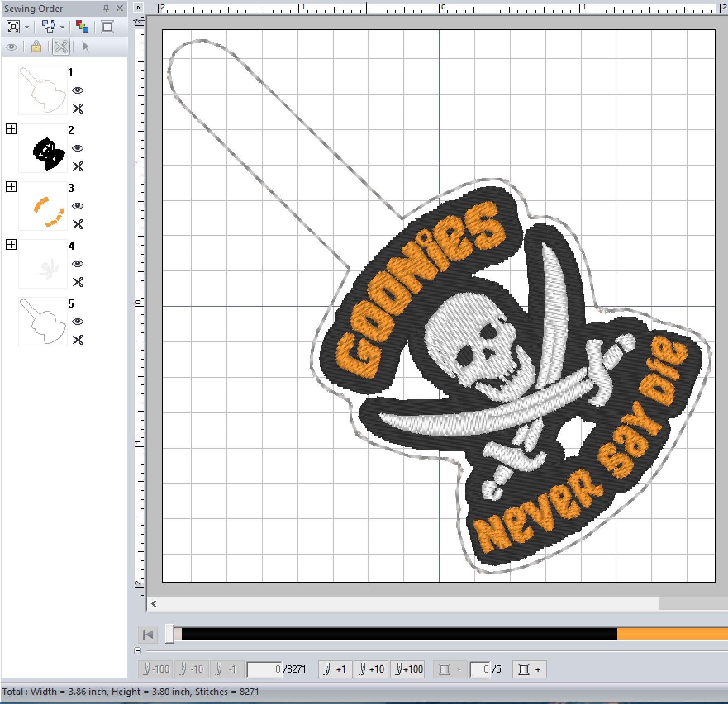
Task: Select the black thumbnail of sewing object 2
Action: [x=43, y=148]
